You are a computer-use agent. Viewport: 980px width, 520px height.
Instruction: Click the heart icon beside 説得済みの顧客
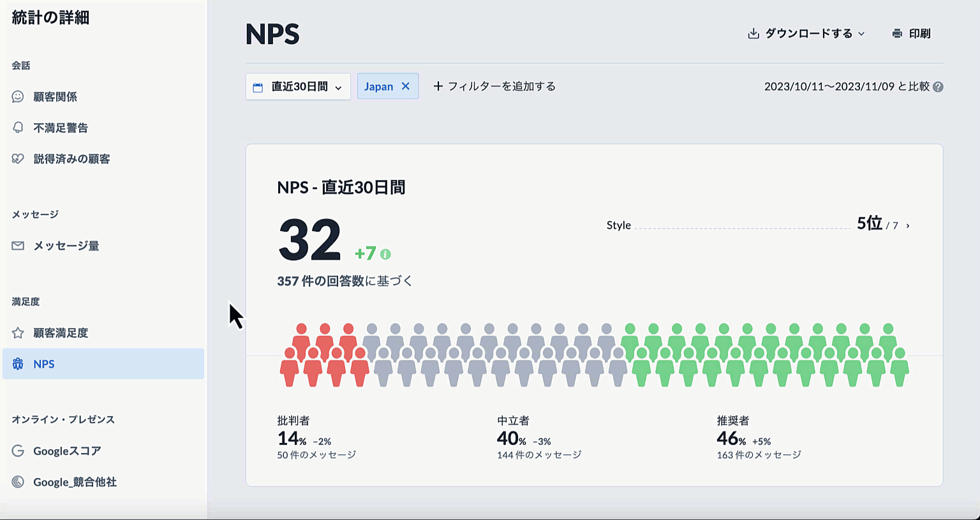pos(18,159)
